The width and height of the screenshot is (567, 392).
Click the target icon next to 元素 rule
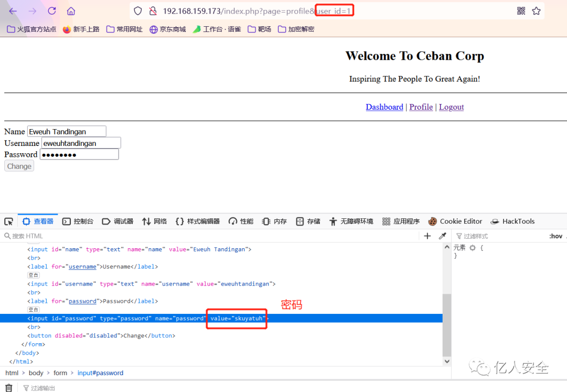(x=472, y=248)
